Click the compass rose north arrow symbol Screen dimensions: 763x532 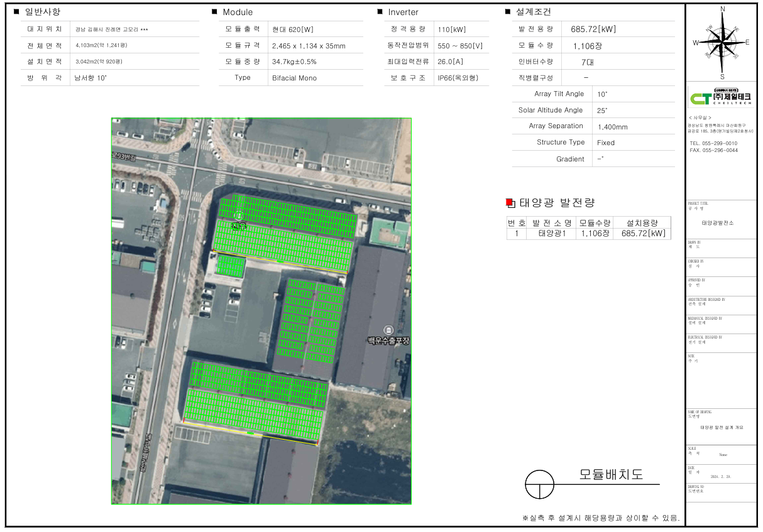[x=722, y=42]
